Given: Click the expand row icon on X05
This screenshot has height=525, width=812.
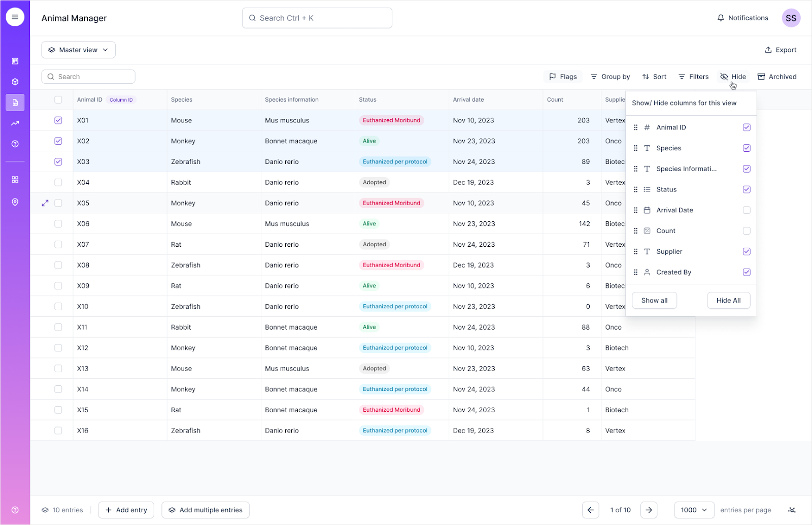Looking at the screenshot, I should (x=45, y=203).
